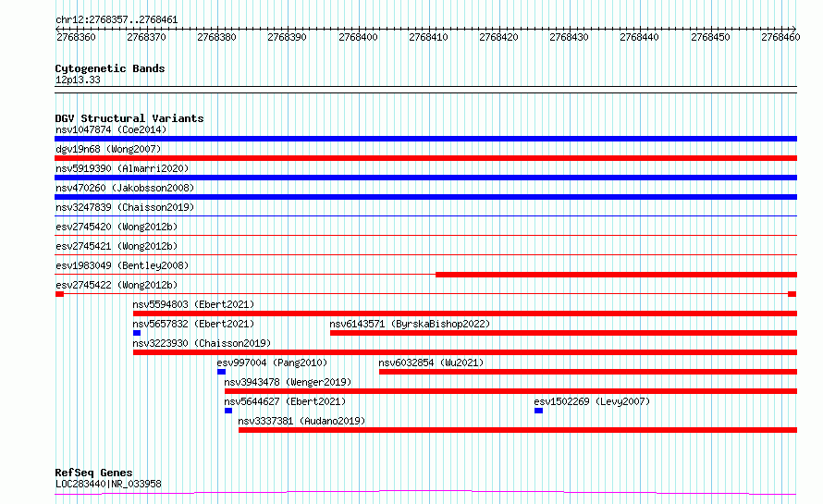Click left red end block of esv2745422
This screenshot has height=504, width=823.
coord(60,294)
